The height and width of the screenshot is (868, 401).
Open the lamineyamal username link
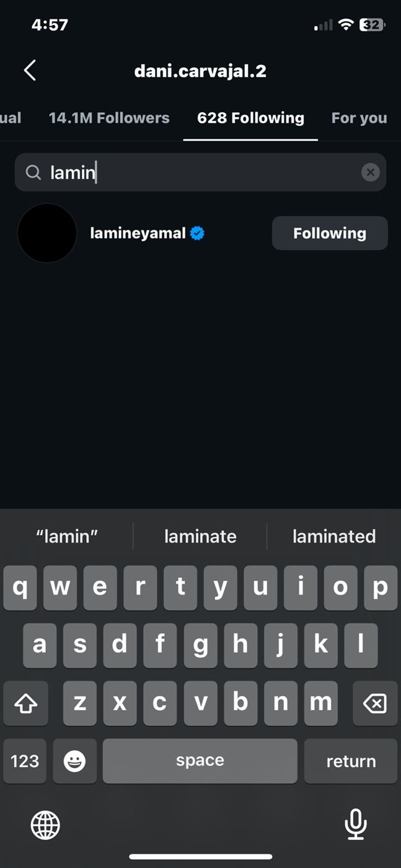tap(138, 233)
